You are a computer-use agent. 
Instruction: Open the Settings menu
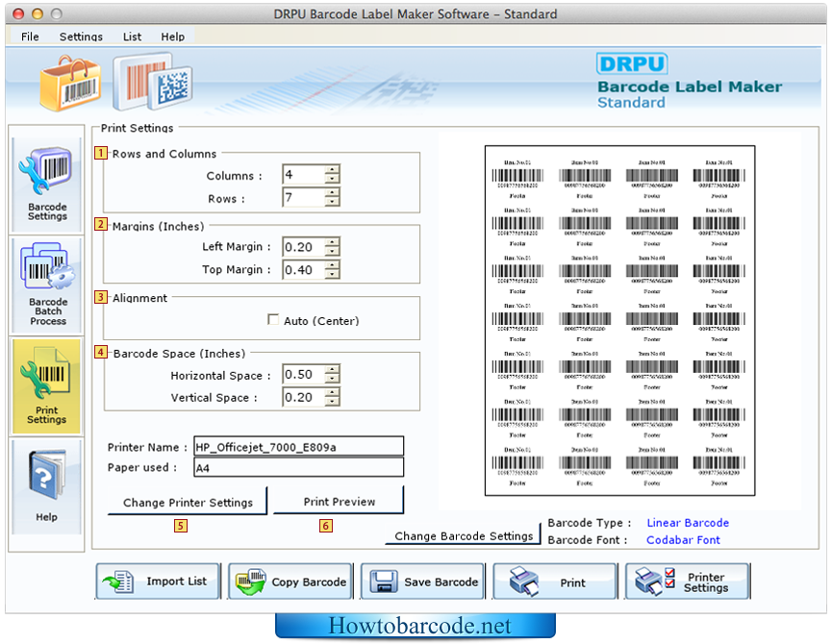click(81, 37)
